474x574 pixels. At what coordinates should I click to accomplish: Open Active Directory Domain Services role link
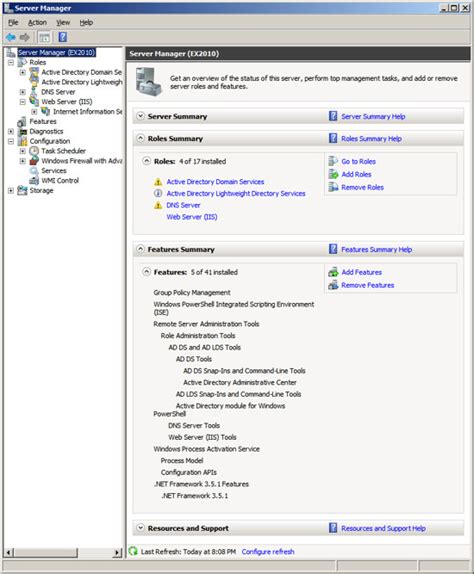coord(215,182)
